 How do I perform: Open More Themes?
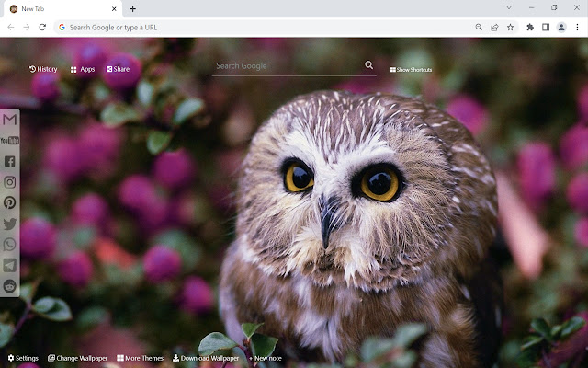click(x=141, y=358)
